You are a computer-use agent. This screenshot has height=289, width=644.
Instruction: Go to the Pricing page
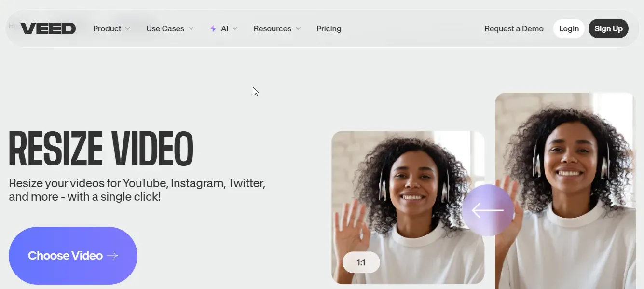(329, 28)
